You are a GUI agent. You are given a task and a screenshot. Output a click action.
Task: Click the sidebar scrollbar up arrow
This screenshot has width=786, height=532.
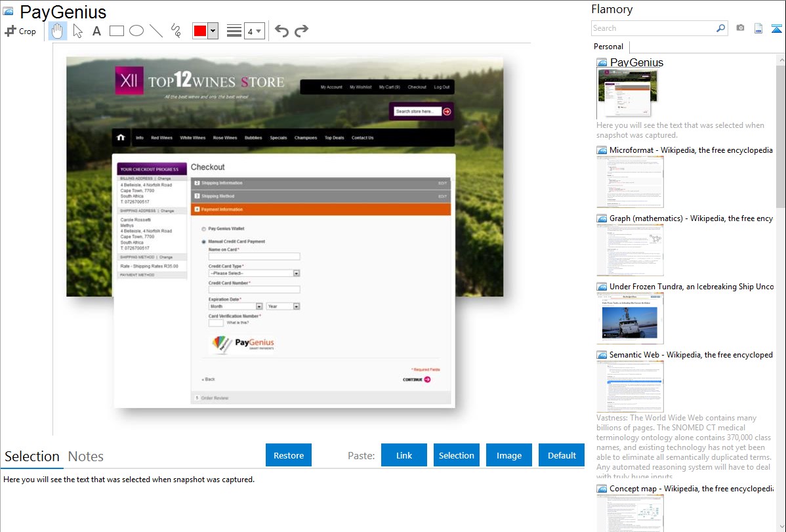tap(781, 60)
